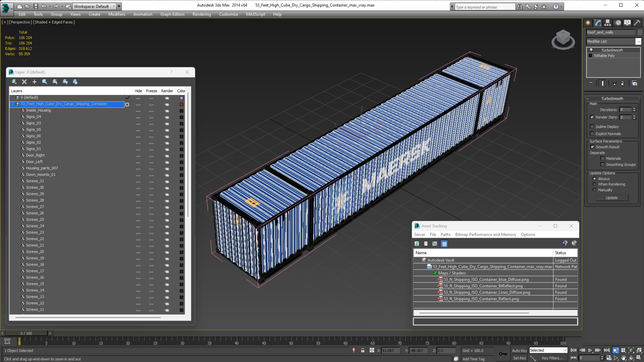
Task: Enable Separate by Materials checkbox
Action: pyautogui.click(x=602, y=158)
